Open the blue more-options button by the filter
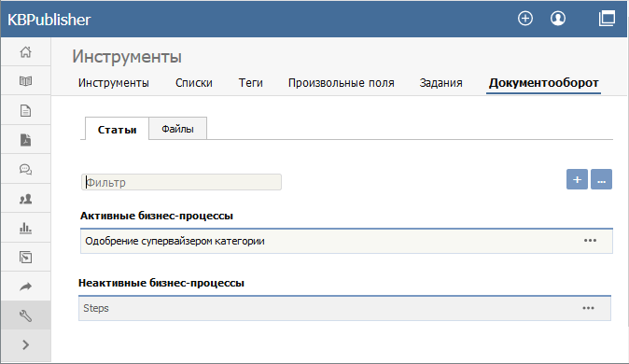 (x=601, y=179)
